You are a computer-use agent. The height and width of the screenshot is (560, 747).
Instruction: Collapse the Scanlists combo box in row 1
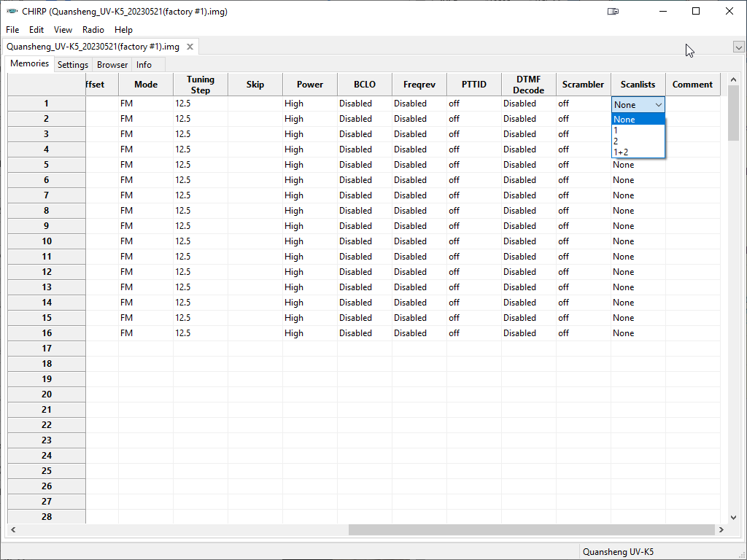pyautogui.click(x=659, y=105)
